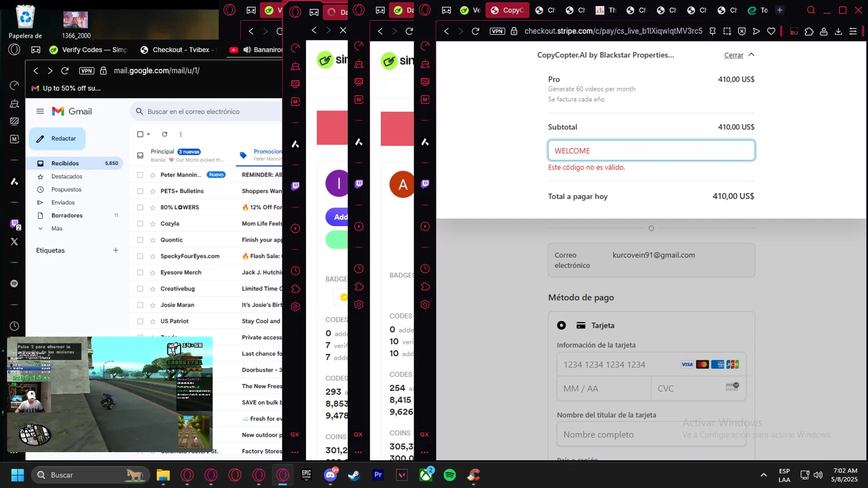Tick the checkbox for Quontic email
The image size is (868, 488).
(x=140, y=240)
